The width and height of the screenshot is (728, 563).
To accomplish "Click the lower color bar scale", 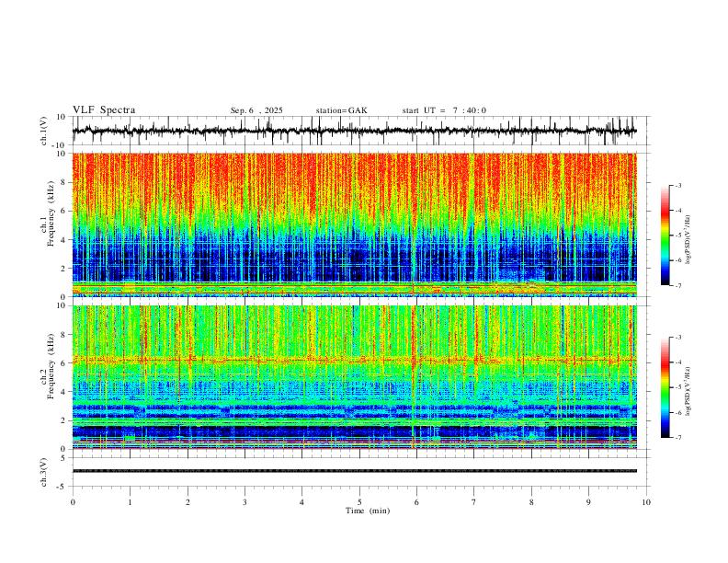I will [x=665, y=387].
